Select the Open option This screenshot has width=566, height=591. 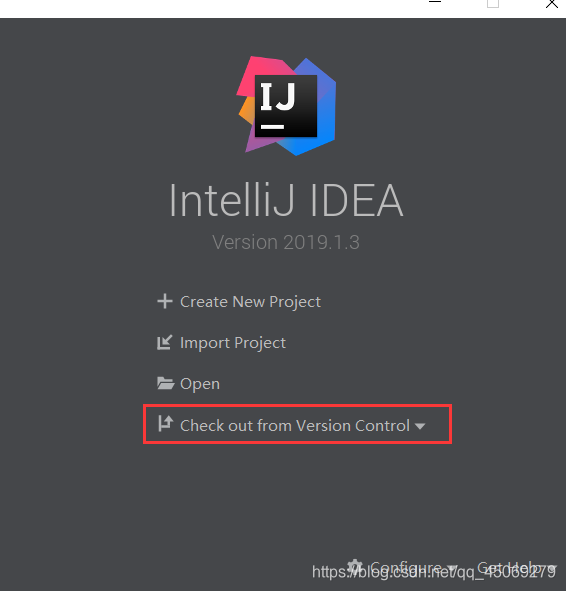(x=200, y=384)
